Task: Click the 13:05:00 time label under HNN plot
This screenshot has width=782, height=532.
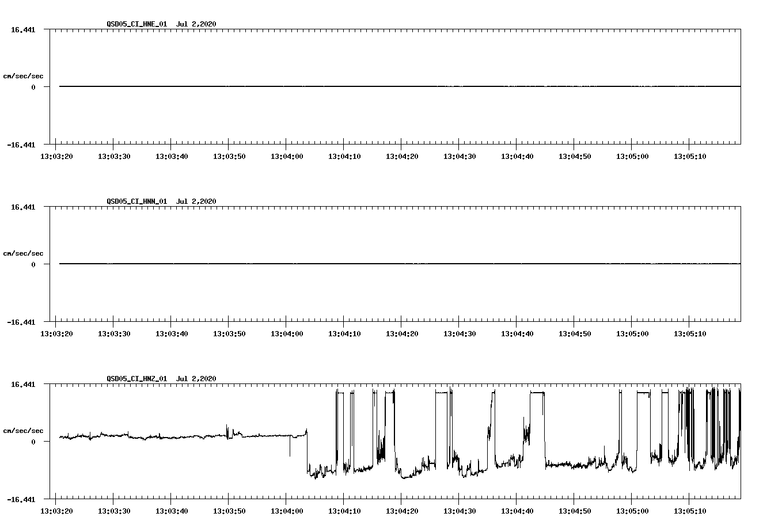Action: pos(632,334)
